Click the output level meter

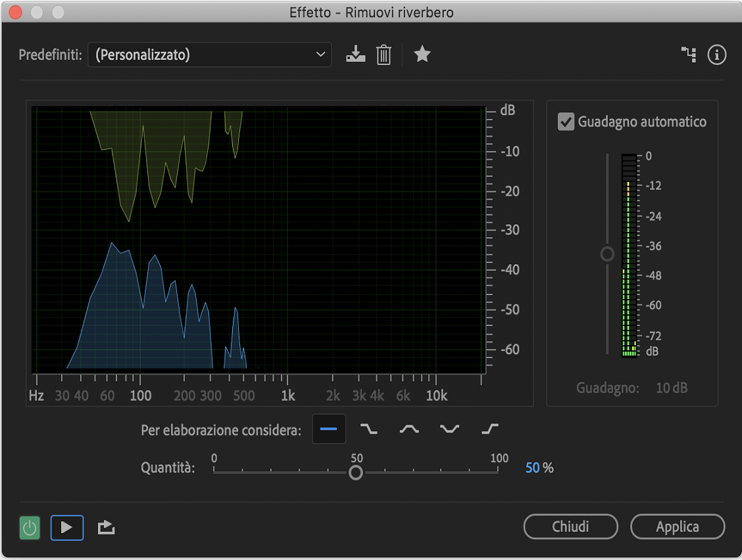pyautogui.click(x=630, y=256)
